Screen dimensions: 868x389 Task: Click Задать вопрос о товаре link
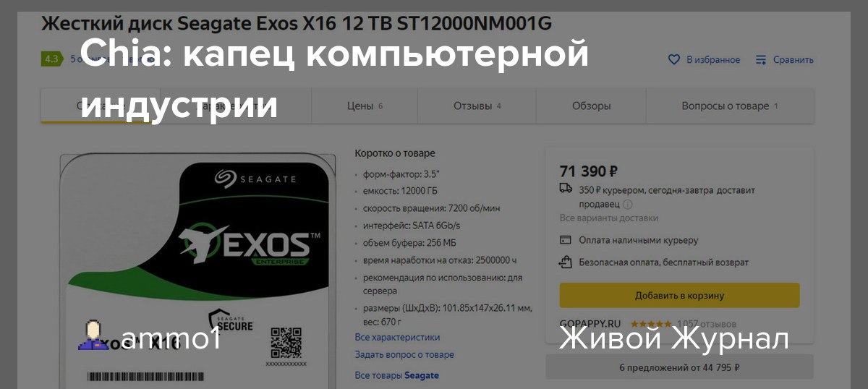[404, 354]
